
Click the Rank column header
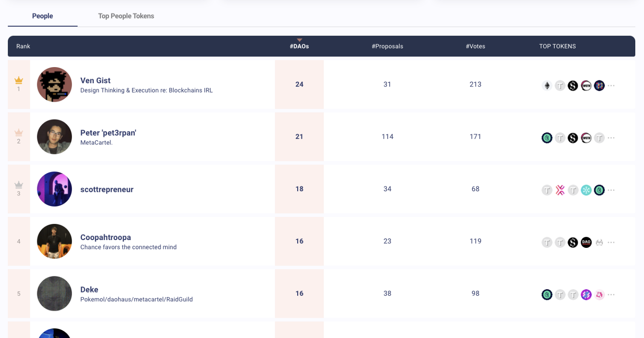[x=23, y=46]
